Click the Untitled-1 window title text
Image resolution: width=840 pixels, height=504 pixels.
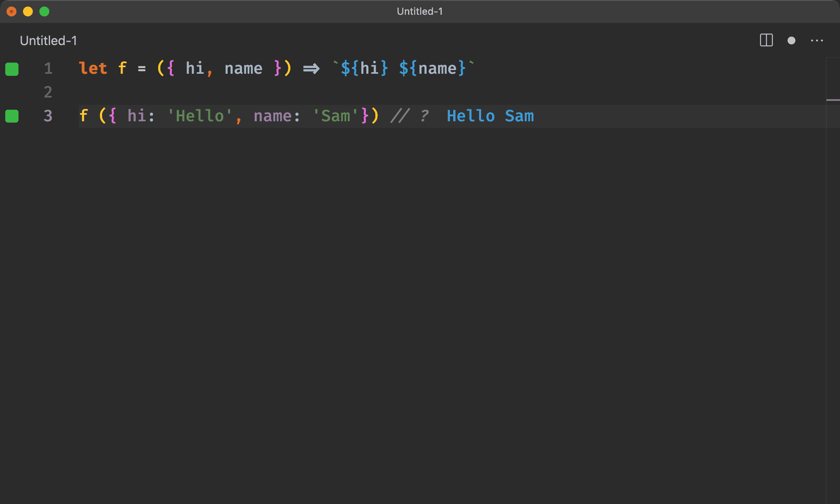pyautogui.click(x=420, y=11)
